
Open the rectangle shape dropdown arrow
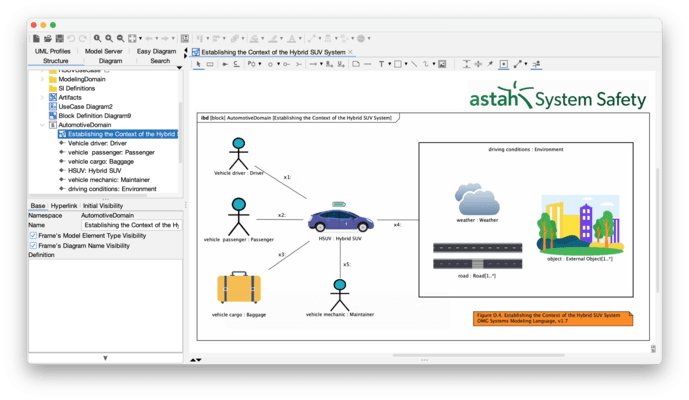coord(406,64)
